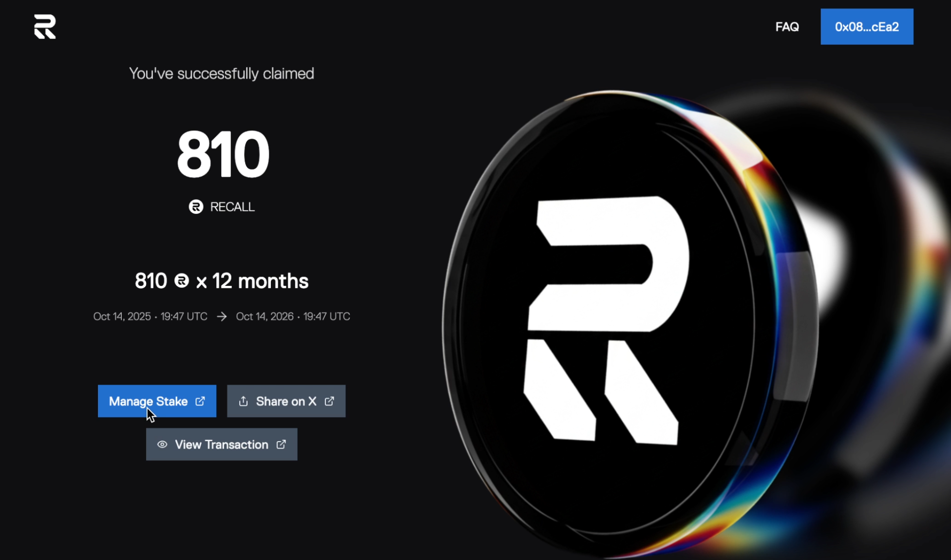The height and width of the screenshot is (560, 951).
Task: Open the FAQ page
Action: click(787, 27)
